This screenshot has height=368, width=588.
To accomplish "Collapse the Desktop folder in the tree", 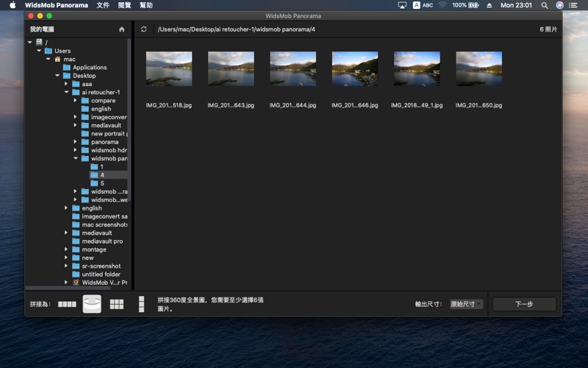I will [x=57, y=76].
